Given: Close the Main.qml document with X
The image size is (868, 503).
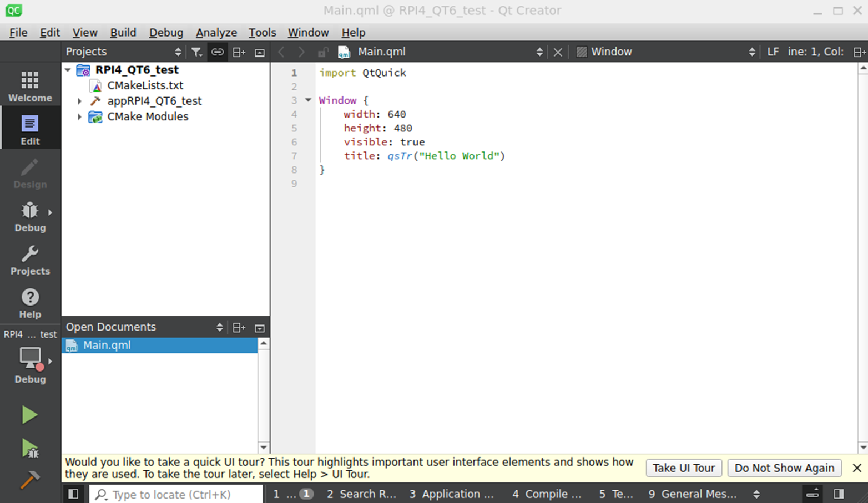Looking at the screenshot, I should pos(558,52).
